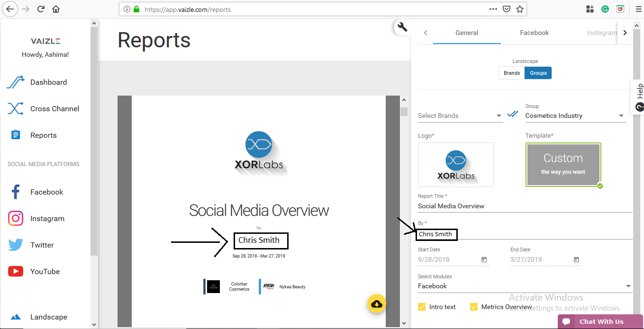Select the Groups landscape toggle
The height and width of the screenshot is (329, 644).
[x=538, y=73]
